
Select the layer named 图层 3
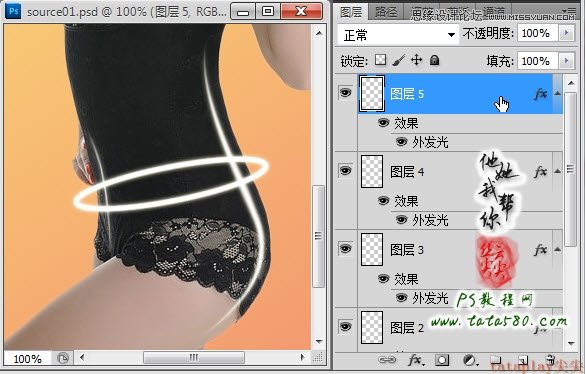[x=407, y=250]
